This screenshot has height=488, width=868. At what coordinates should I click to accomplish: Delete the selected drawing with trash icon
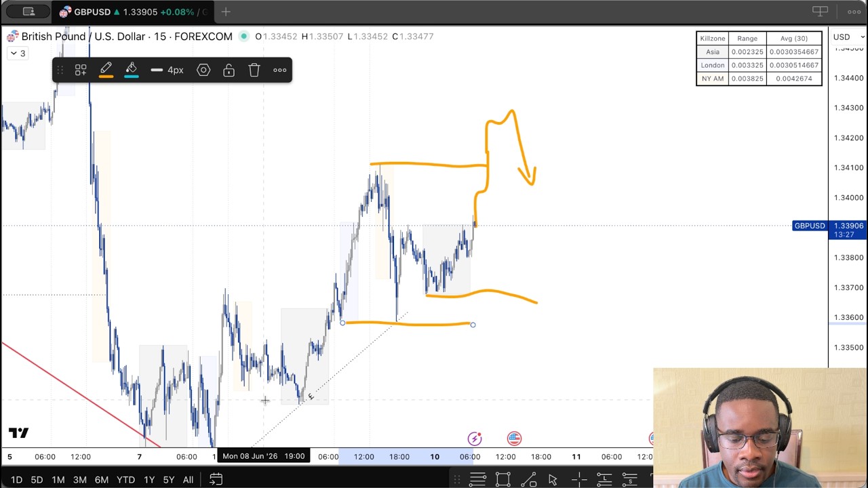(254, 70)
